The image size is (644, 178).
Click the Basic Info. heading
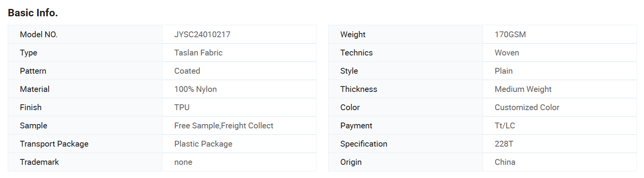point(33,13)
